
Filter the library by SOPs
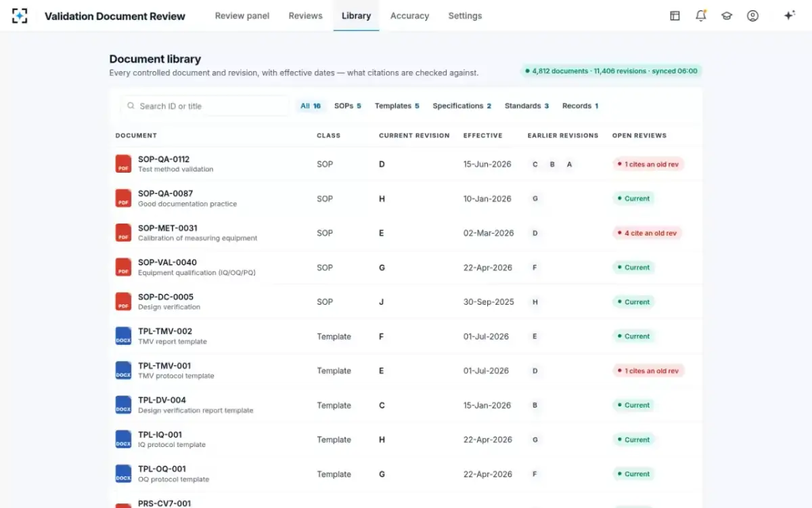point(348,106)
